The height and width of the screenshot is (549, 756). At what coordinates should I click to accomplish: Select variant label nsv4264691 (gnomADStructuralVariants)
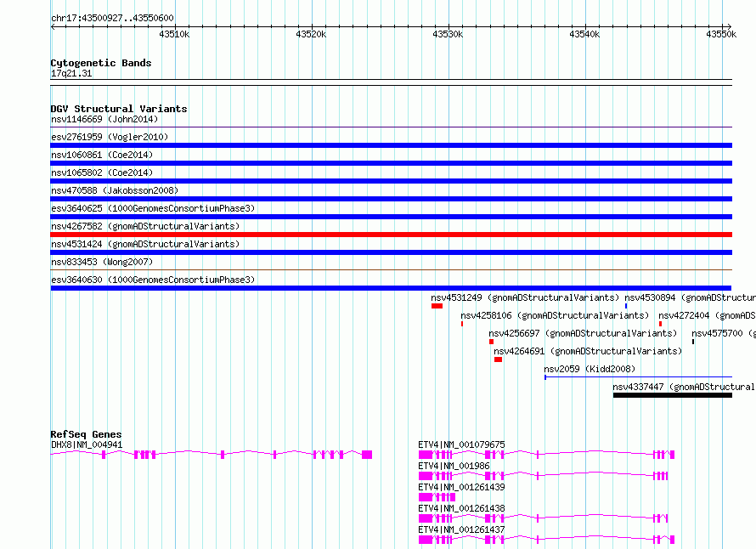point(588,351)
